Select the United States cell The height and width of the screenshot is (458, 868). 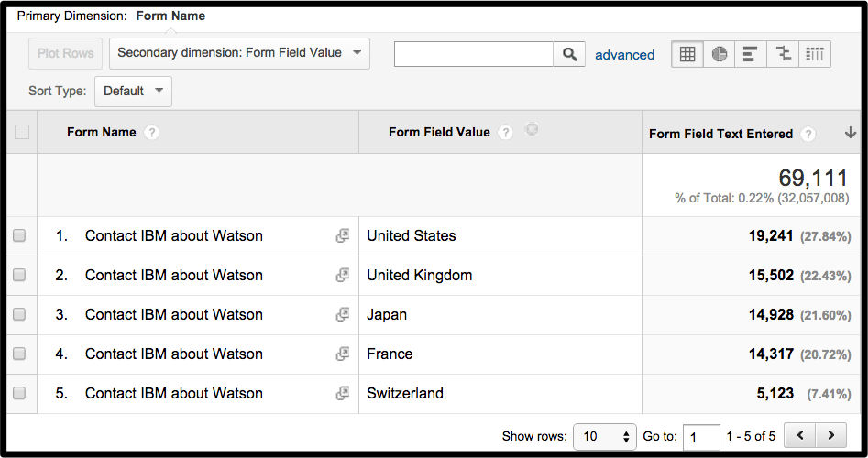[x=412, y=235]
